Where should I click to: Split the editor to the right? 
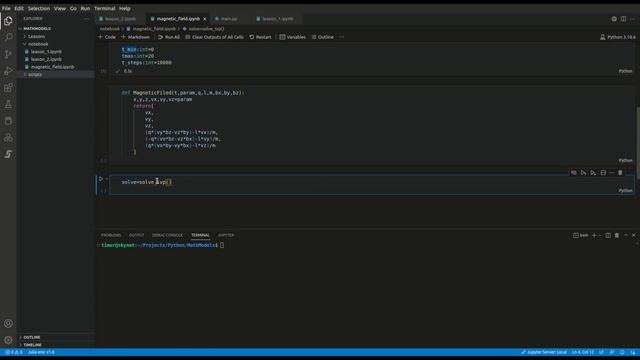pyautogui.click(x=623, y=19)
